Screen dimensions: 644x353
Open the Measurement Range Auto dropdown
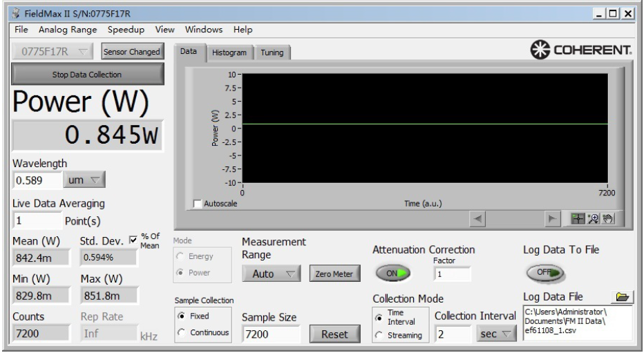pos(271,274)
